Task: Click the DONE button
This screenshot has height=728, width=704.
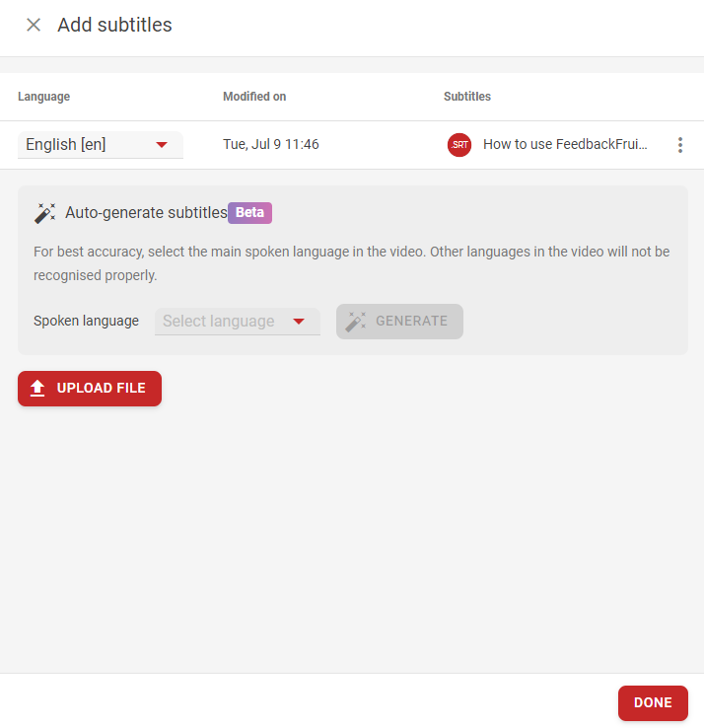Action: 653,702
